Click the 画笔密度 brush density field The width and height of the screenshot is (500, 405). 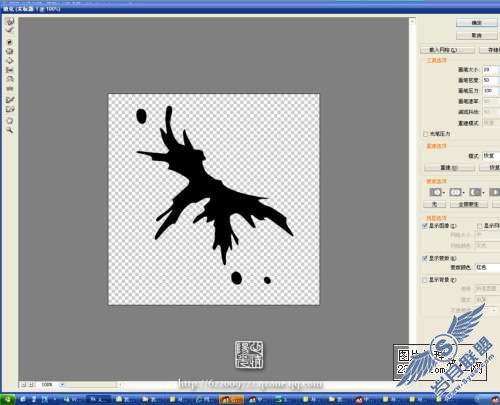point(490,80)
